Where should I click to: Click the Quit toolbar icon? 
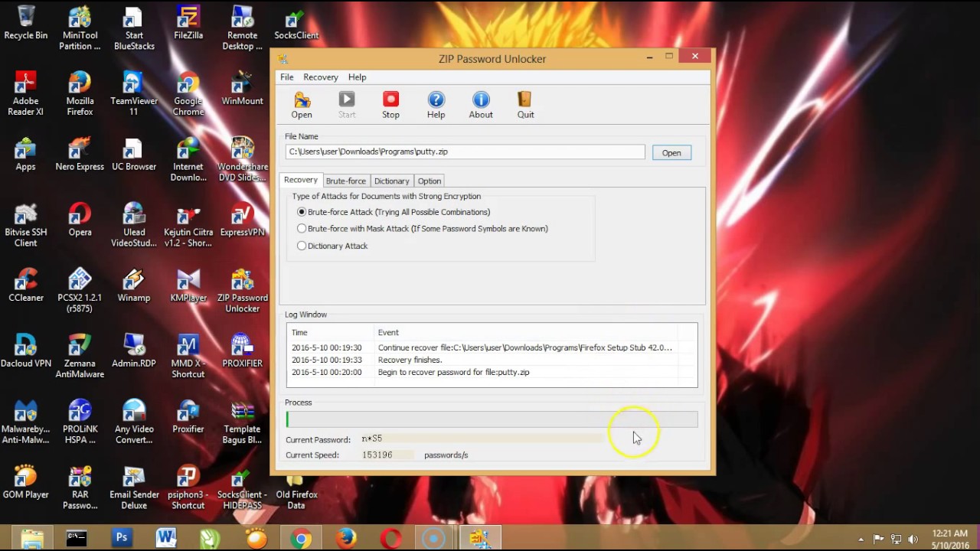[x=525, y=105]
